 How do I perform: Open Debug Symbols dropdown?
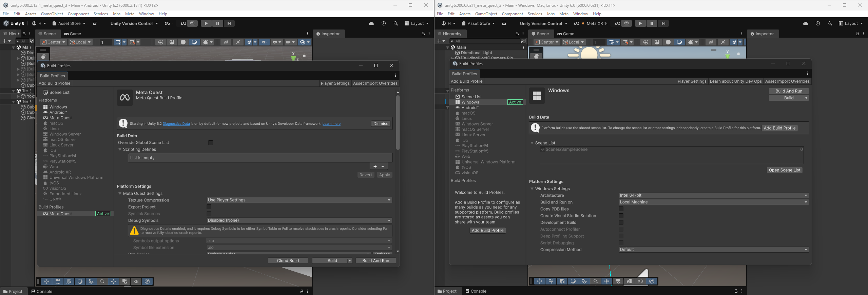tap(299, 220)
